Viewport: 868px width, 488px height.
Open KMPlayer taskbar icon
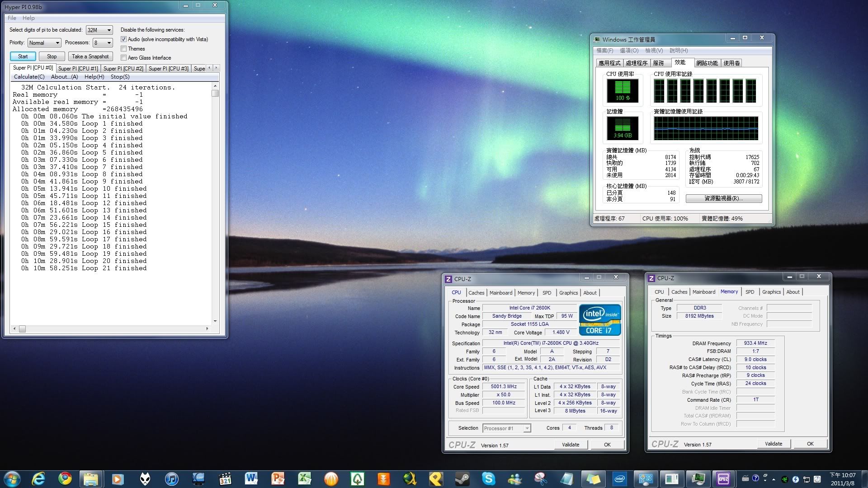(198, 479)
